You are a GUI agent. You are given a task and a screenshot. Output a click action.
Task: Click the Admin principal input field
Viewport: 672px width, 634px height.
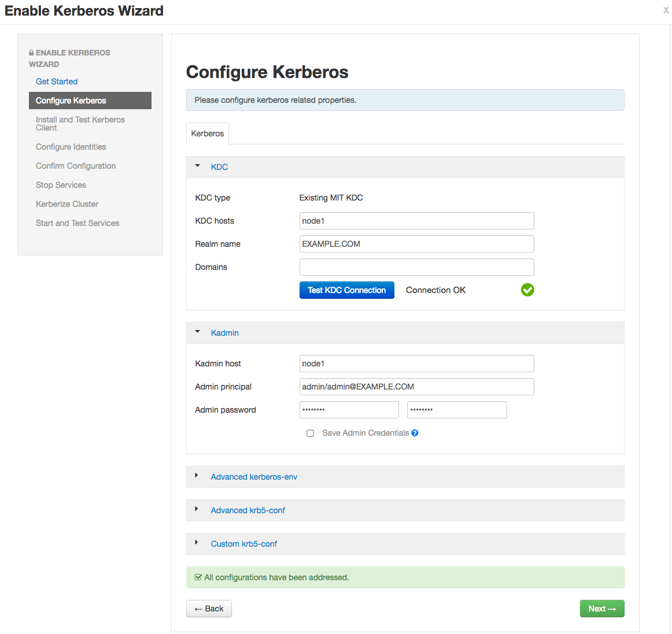(416, 387)
